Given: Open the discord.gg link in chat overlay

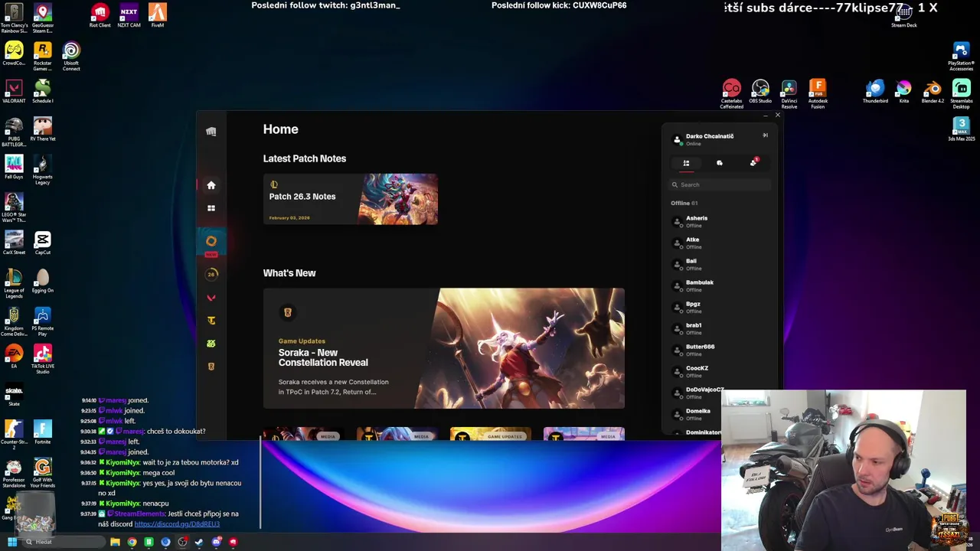Looking at the screenshot, I should pos(177,524).
